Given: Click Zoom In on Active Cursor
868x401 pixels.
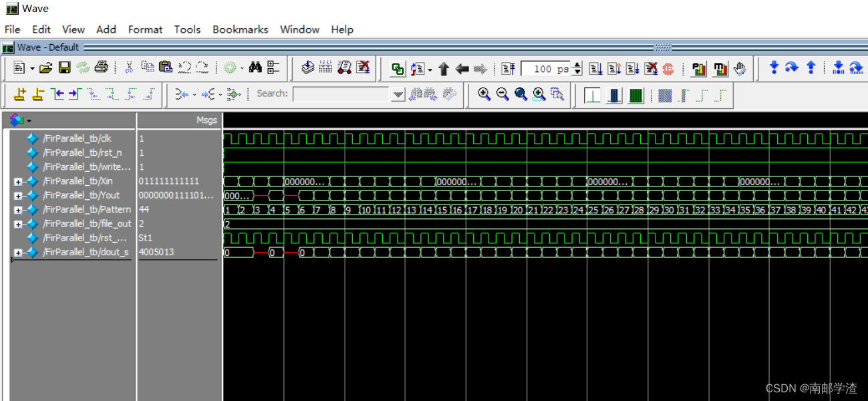Looking at the screenshot, I should [x=539, y=94].
